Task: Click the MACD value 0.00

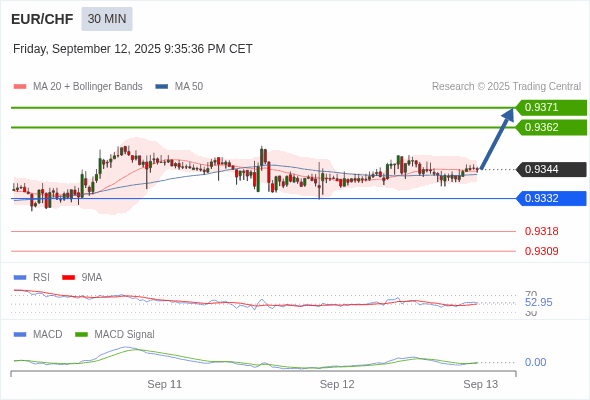Action: [x=535, y=362]
